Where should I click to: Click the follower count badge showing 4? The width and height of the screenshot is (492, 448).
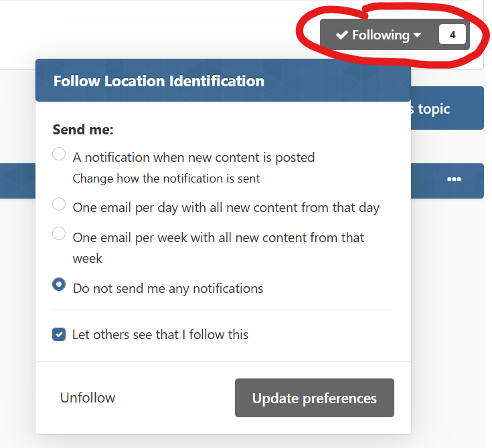point(453,35)
